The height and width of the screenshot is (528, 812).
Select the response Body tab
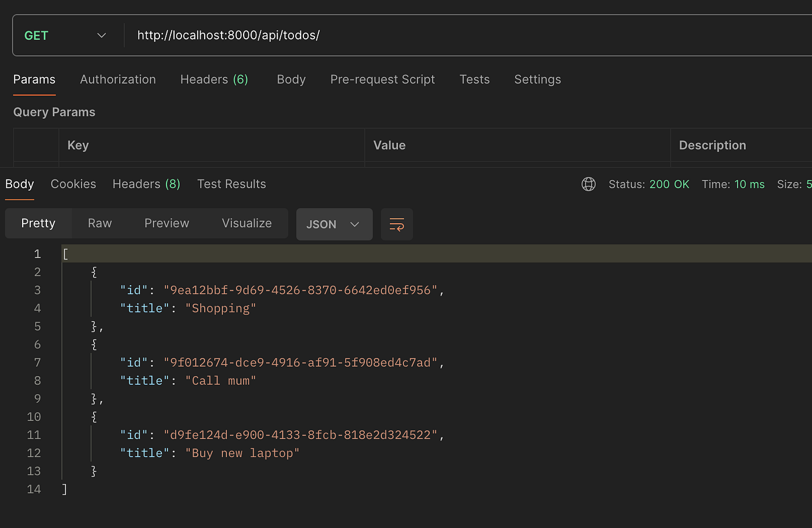point(20,184)
